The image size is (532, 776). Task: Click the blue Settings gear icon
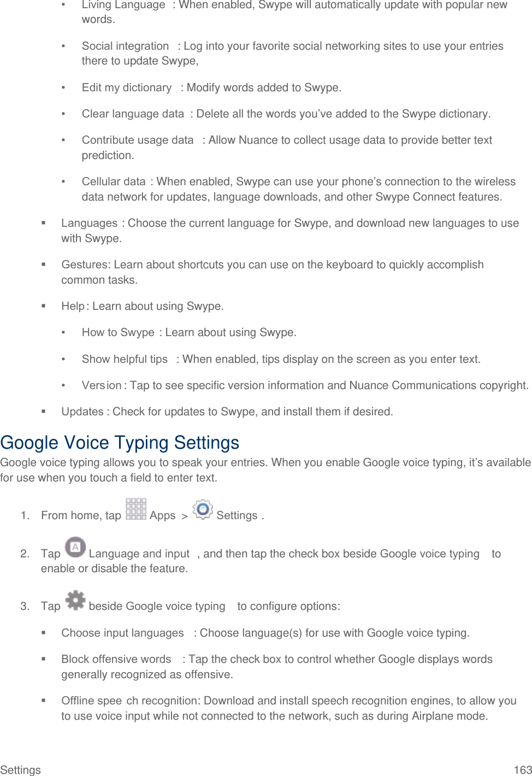(x=203, y=509)
